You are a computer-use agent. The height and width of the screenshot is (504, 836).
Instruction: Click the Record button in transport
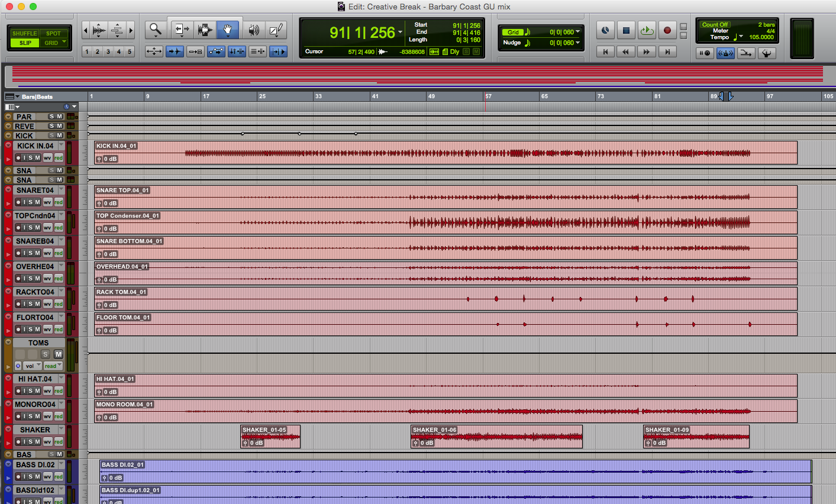click(x=667, y=31)
